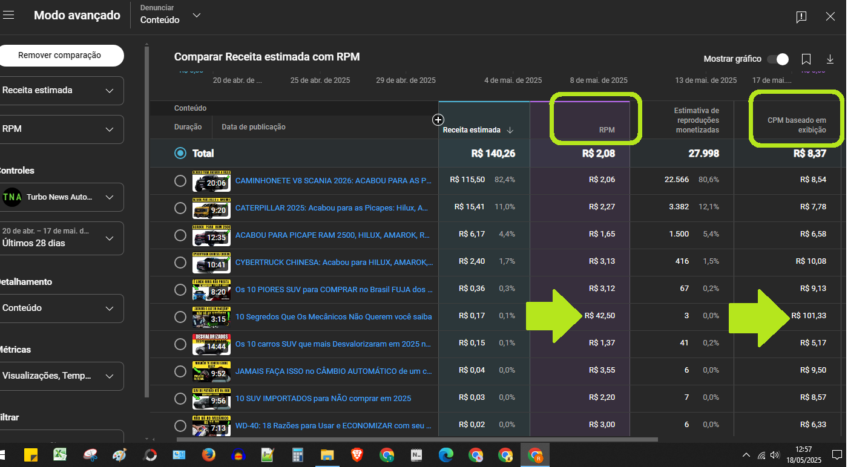
Task: Click Receita estimada column header
Action: 472,130
